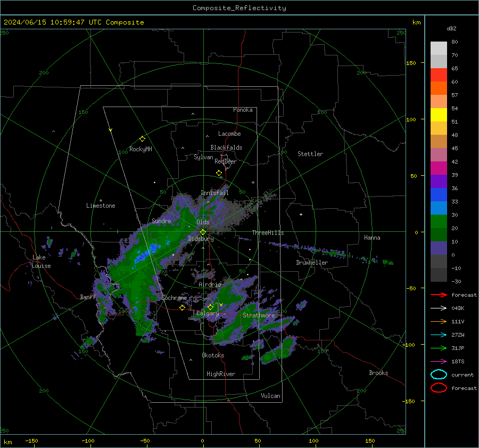This screenshot has height=448, width=479.
Task: Click the 150 tick on the right km axis
Action: point(411,63)
